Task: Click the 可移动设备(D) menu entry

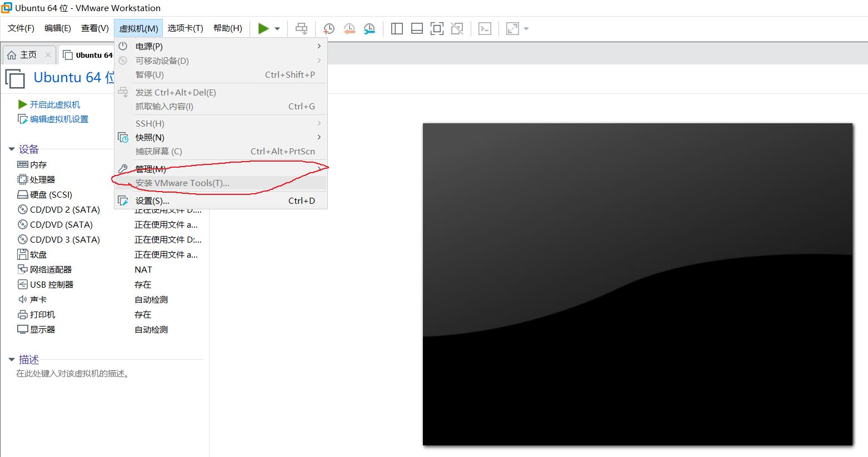Action: 221,61
